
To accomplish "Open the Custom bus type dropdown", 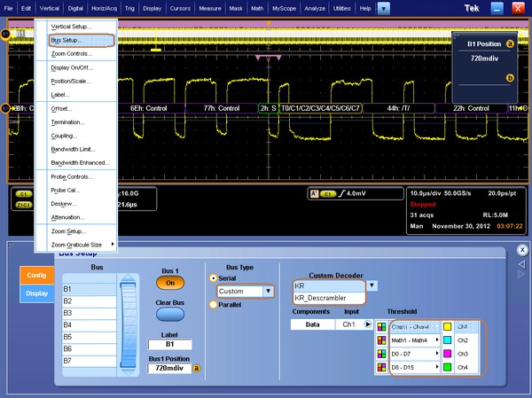I will tap(269, 291).
